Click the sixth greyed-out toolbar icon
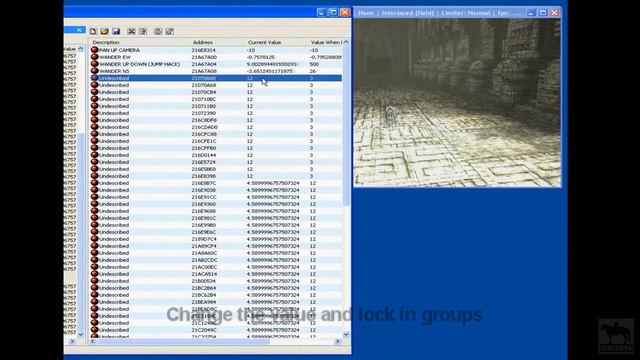 pyautogui.click(x=158, y=31)
